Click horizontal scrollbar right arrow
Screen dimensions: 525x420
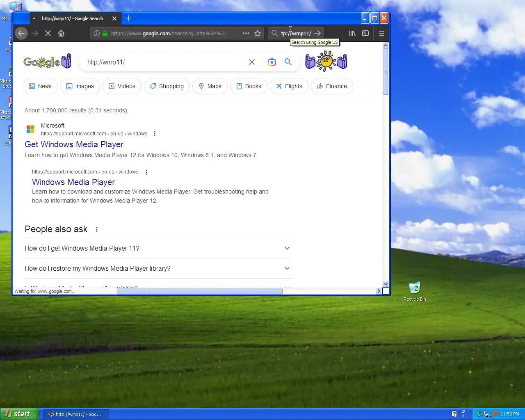[x=378, y=291]
